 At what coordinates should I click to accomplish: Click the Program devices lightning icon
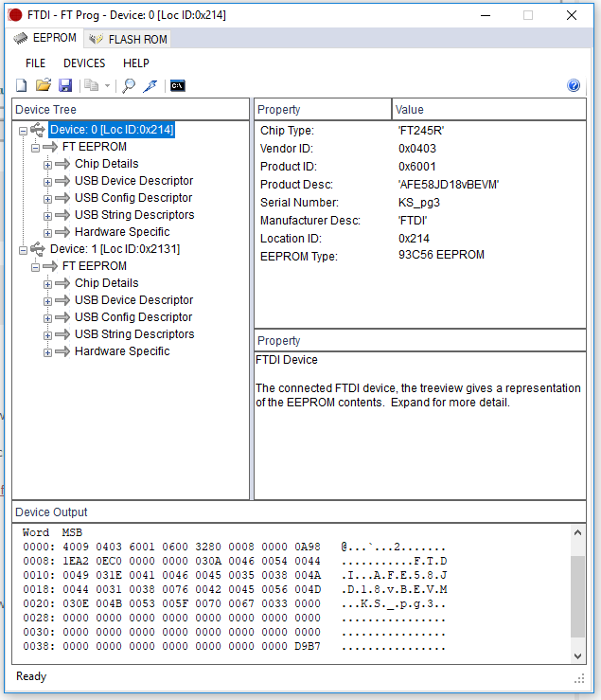tap(150, 85)
